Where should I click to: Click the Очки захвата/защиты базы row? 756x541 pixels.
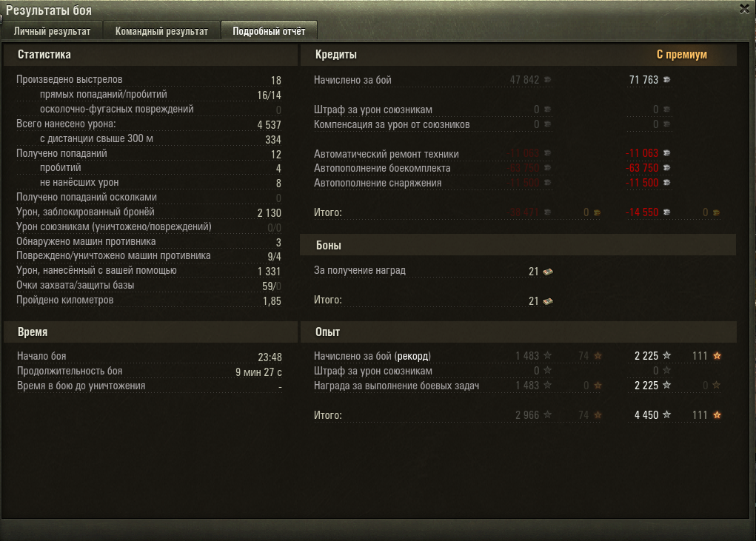coord(149,286)
